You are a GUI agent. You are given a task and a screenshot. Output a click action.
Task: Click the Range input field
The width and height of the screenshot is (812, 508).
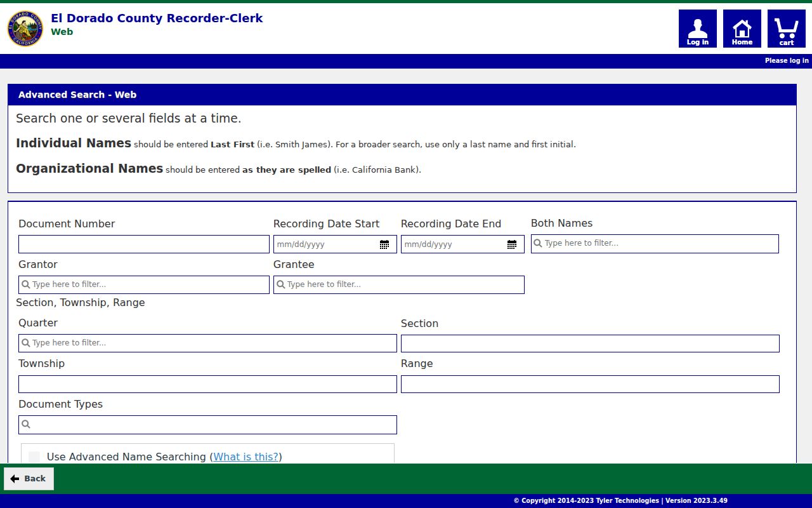[590, 384]
